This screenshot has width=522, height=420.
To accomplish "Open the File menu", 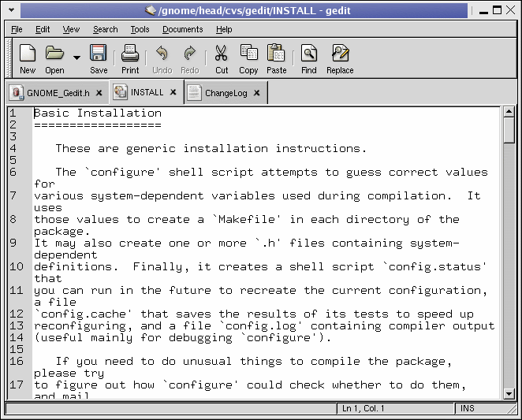I will (17, 29).
